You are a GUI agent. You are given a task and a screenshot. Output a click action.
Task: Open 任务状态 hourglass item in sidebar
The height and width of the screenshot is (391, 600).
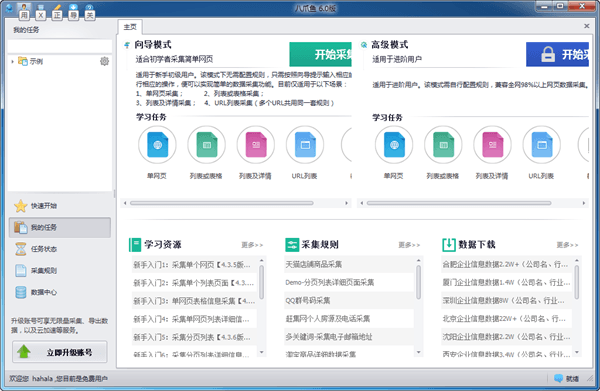point(60,249)
